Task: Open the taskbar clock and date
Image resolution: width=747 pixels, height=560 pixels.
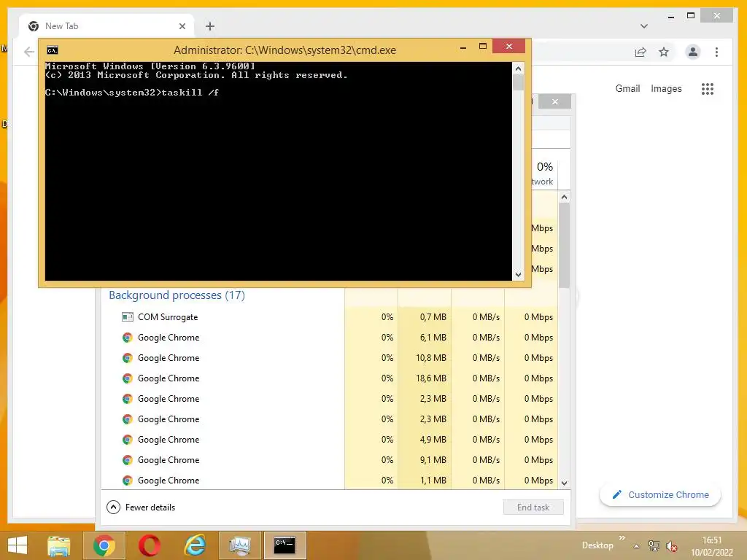Action: (x=712, y=545)
